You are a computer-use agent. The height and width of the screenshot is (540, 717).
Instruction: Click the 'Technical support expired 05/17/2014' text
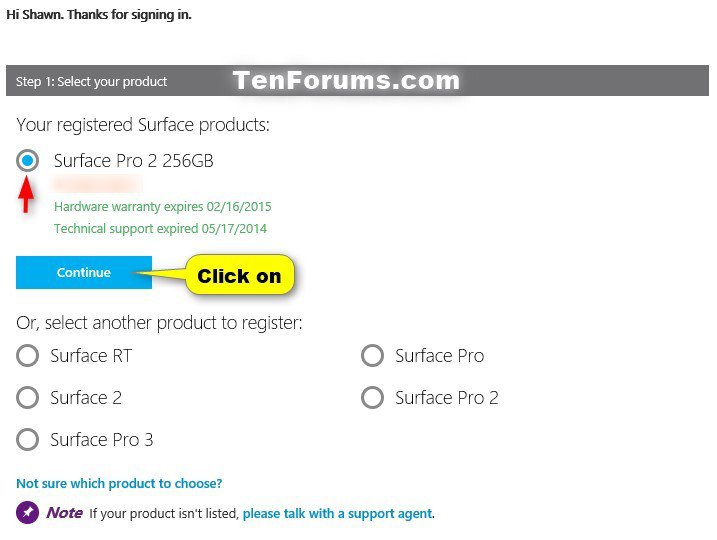pyautogui.click(x=161, y=229)
